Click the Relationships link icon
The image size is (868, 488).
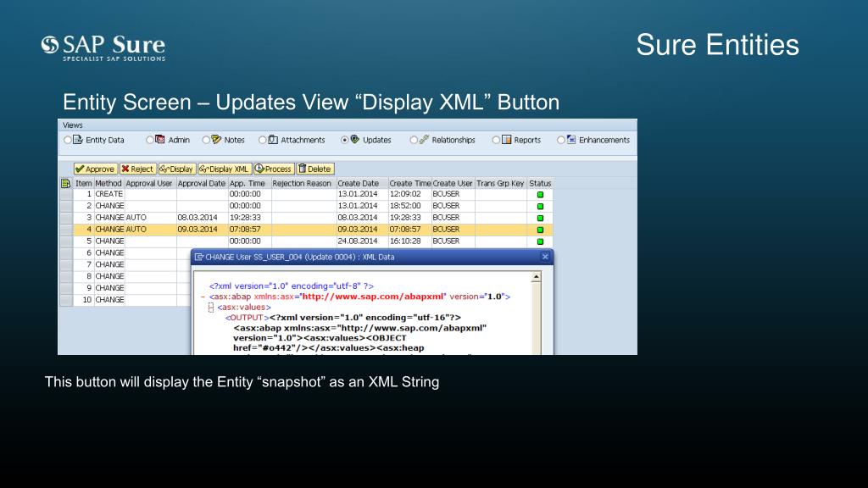424,140
